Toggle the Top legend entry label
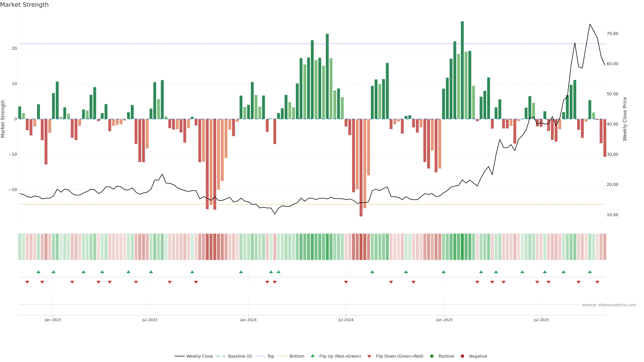 click(271, 356)
